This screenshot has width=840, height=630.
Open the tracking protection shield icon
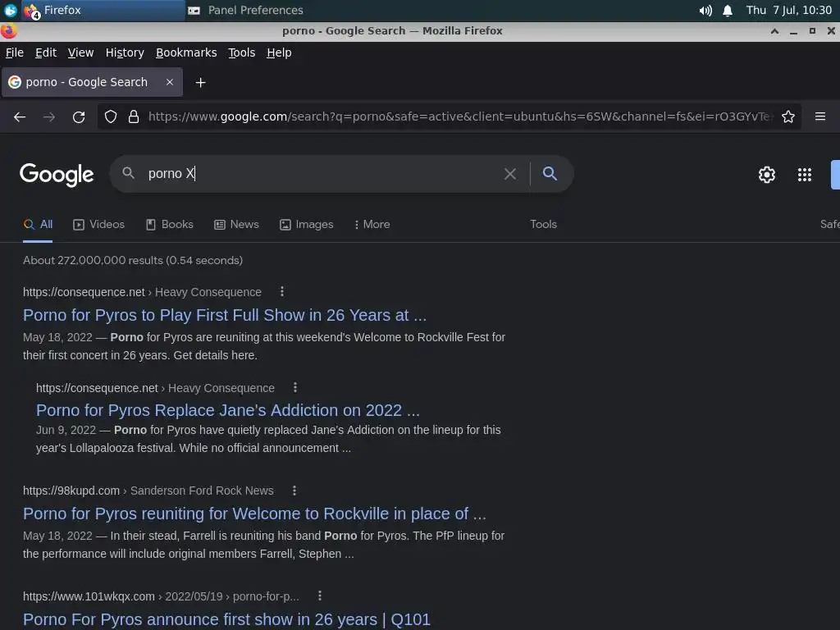point(111,116)
